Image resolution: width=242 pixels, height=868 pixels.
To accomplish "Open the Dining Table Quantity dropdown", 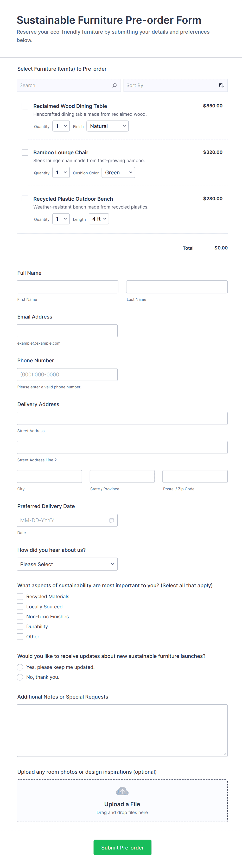I will click(61, 126).
